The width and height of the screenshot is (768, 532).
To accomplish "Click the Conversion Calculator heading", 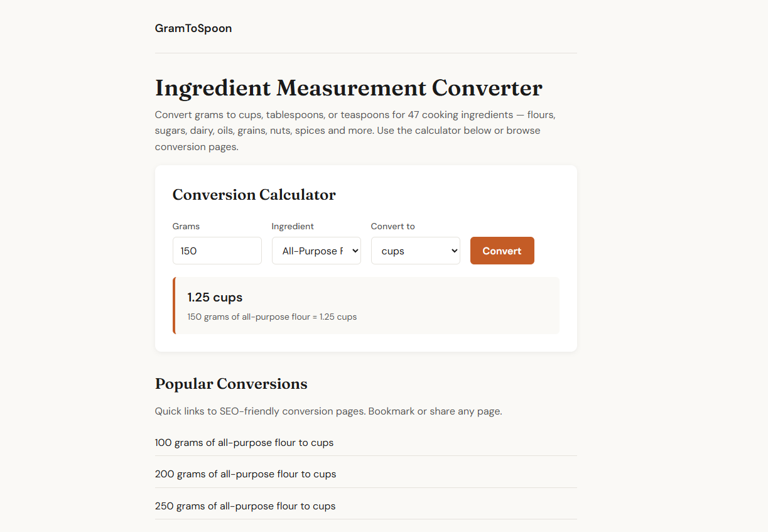I will [254, 195].
